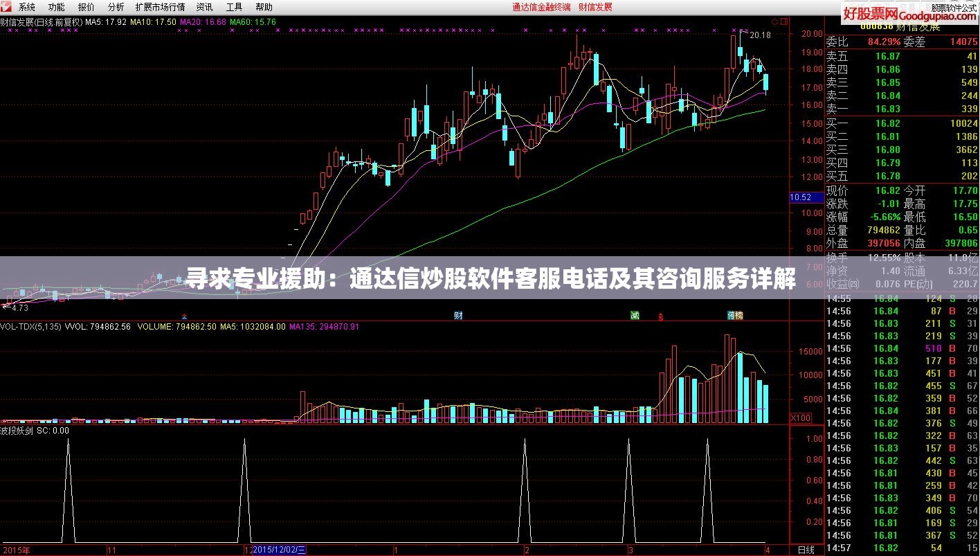Click the 波段妖剑 SC: 0.00 indicator label

click(35, 430)
